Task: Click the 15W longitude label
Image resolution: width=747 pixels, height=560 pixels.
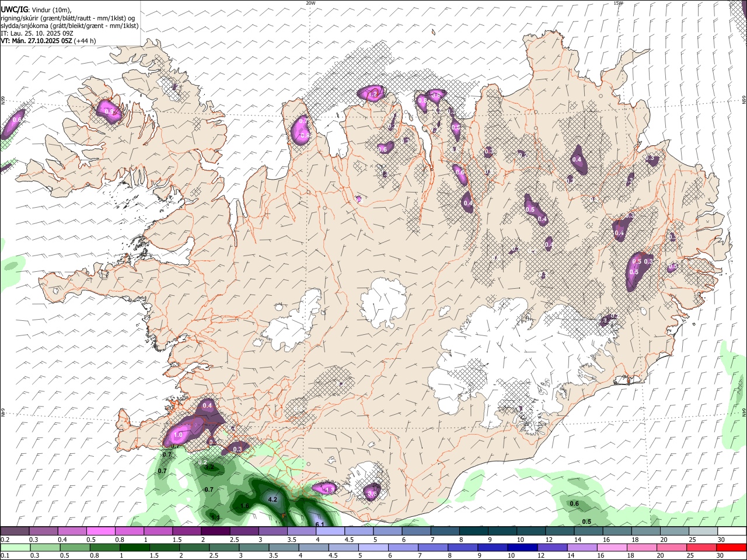Action: 618,3
